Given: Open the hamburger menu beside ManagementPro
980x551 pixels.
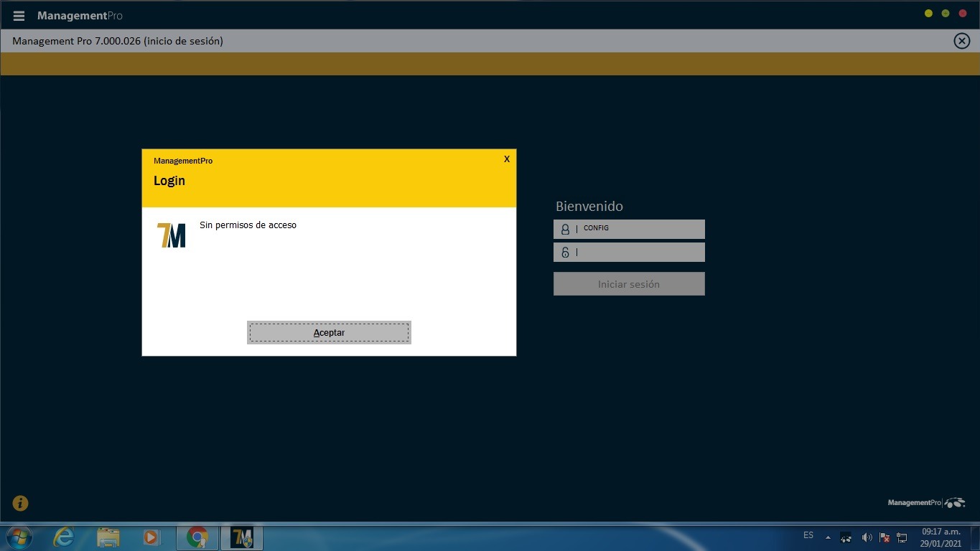Looking at the screenshot, I should click(x=19, y=16).
